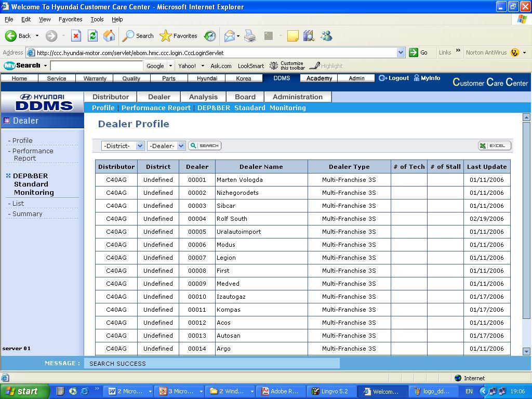Click the green Go arrow button
The image size is (532, 399).
pos(413,52)
